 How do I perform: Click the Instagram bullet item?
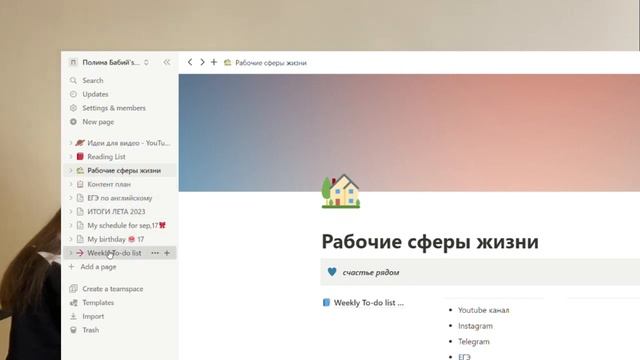[475, 326]
